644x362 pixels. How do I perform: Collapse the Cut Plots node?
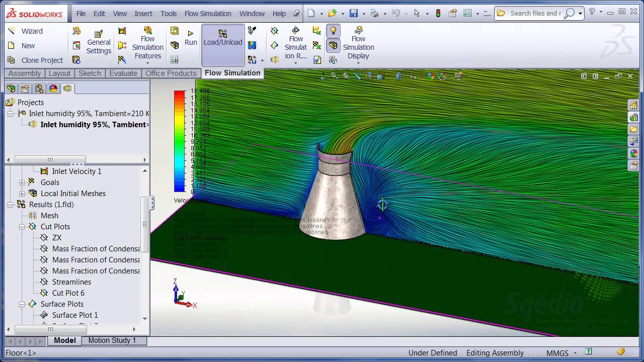tap(22, 227)
